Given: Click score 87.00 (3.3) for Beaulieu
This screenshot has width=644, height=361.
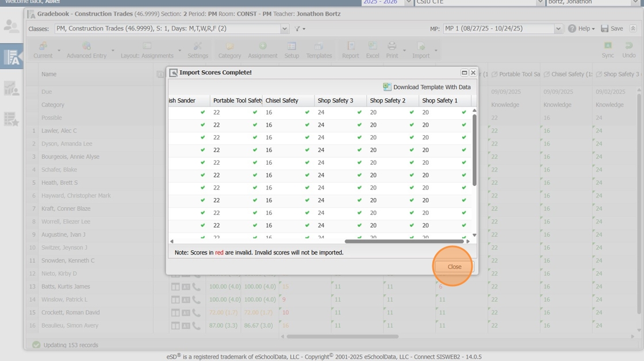Looking at the screenshot, I should click(225, 326).
